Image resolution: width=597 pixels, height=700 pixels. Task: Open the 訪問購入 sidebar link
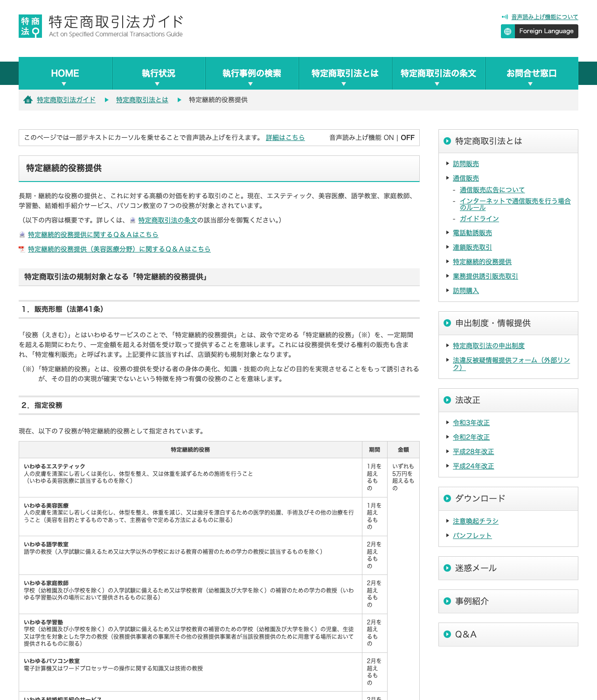click(x=466, y=291)
